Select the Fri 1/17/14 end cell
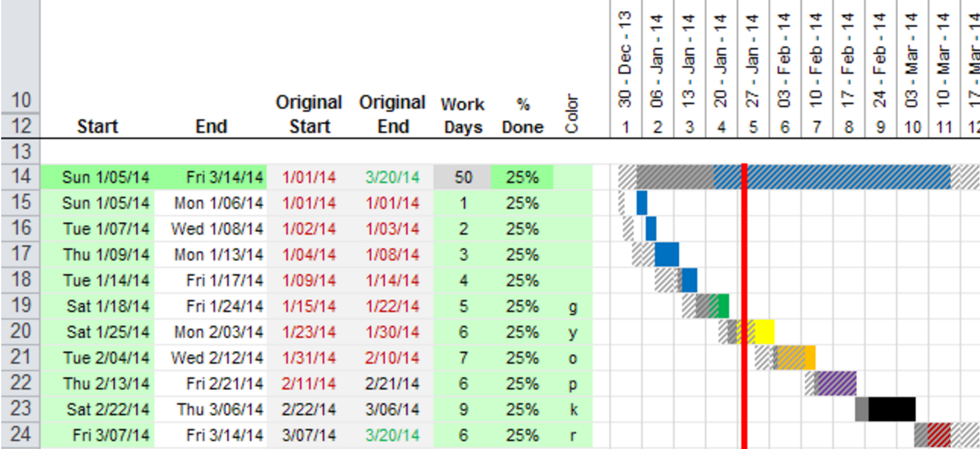The image size is (980, 449). [x=210, y=280]
